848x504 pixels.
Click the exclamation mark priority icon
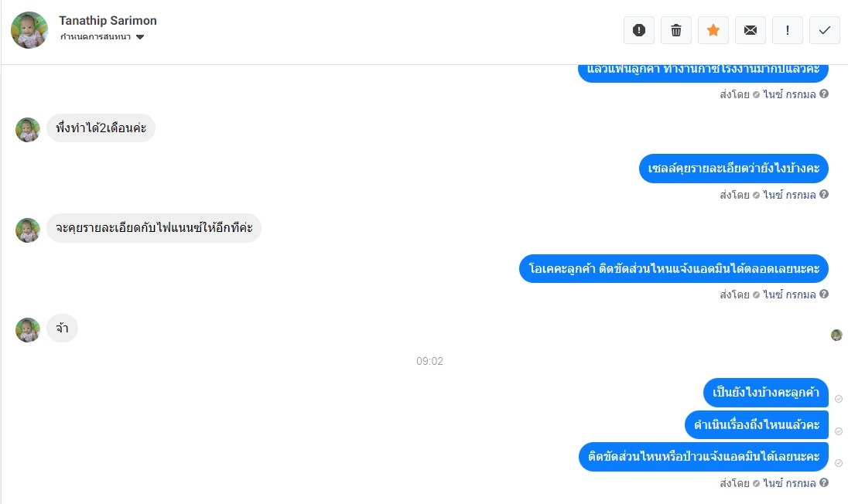click(788, 30)
